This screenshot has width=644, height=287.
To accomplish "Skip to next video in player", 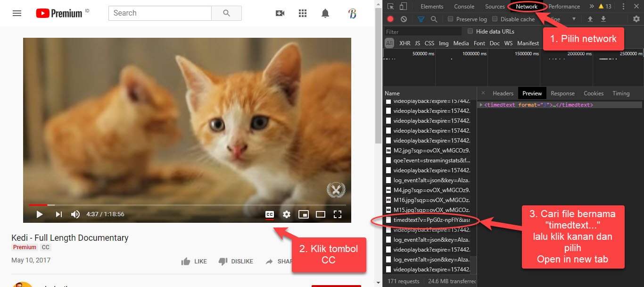I will coord(59,214).
